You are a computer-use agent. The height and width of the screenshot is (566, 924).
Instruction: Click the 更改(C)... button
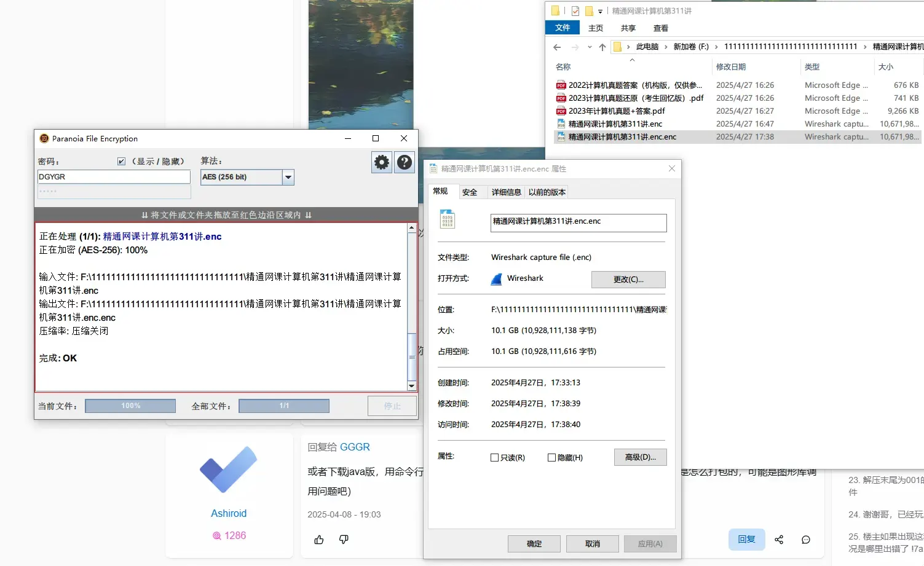coord(628,280)
